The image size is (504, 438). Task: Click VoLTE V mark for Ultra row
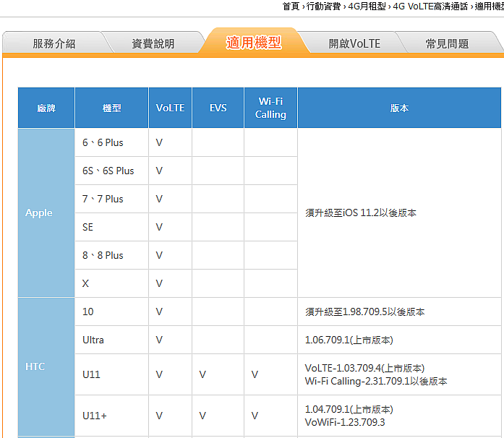(x=159, y=340)
